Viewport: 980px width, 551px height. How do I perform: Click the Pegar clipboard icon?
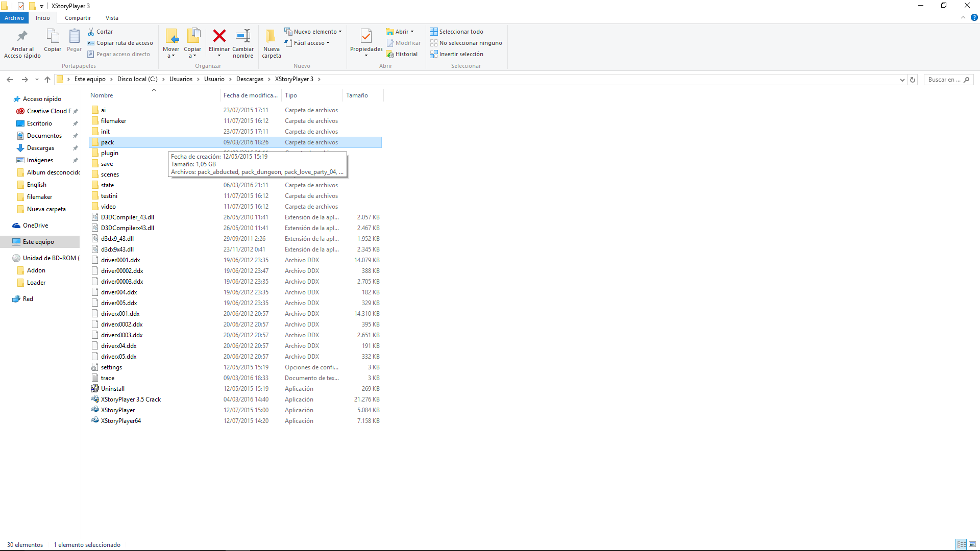74,36
